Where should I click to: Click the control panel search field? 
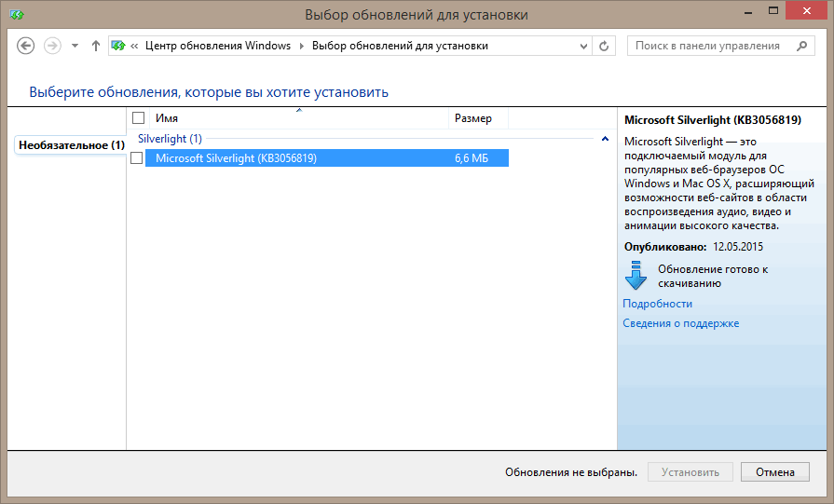click(710, 46)
